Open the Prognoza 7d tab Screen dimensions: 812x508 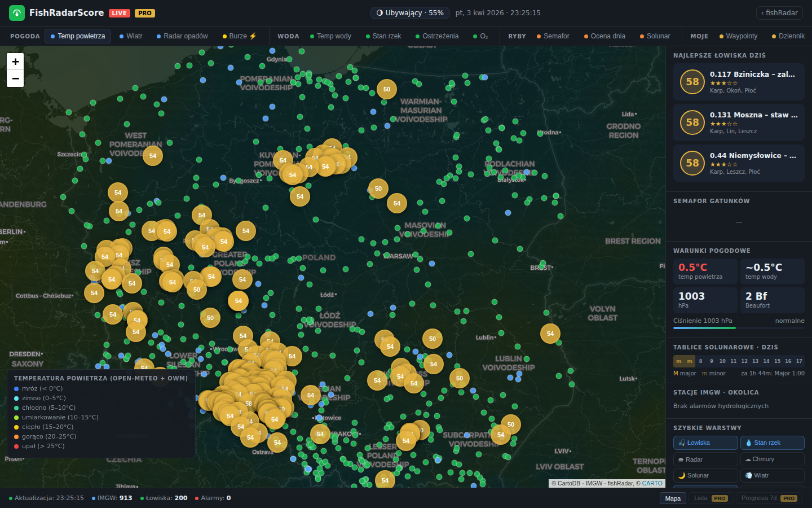click(x=769, y=498)
